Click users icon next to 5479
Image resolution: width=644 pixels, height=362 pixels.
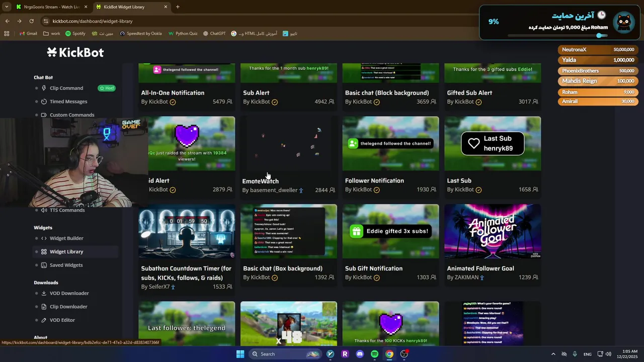click(x=229, y=102)
